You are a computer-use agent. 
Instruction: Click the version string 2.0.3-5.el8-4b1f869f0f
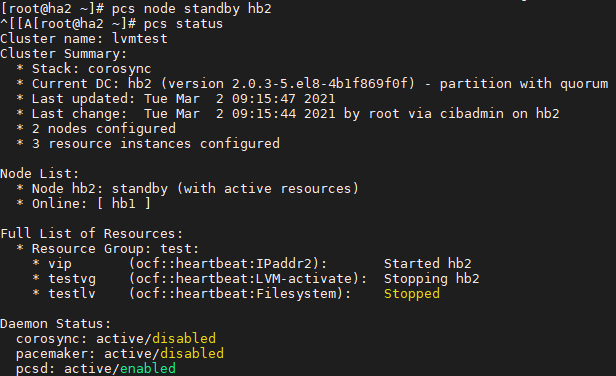pos(323,84)
